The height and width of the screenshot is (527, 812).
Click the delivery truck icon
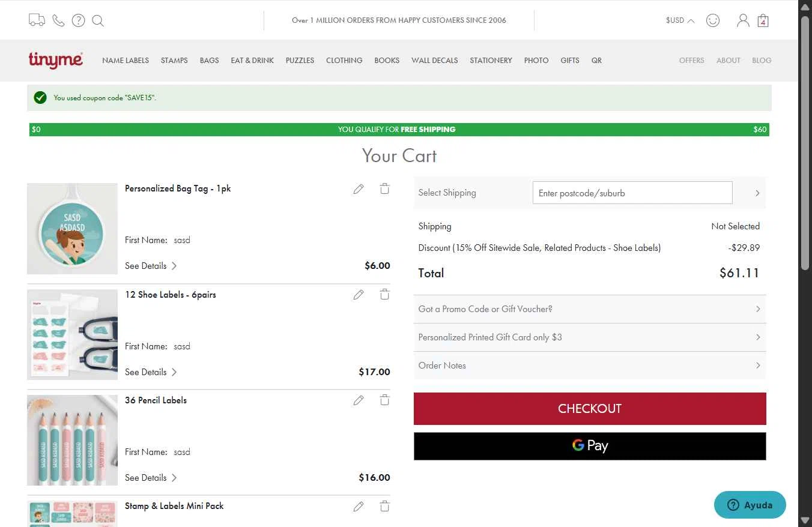pyautogui.click(x=37, y=20)
